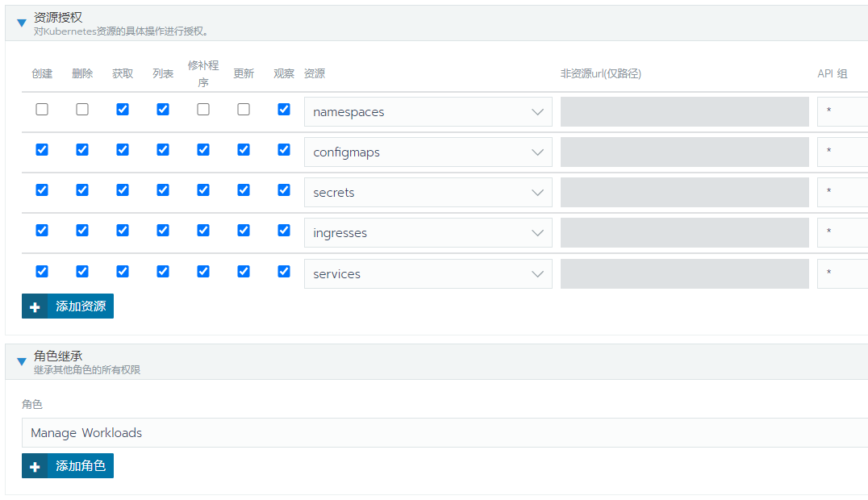868x500 pixels.
Task: Uncheck 更新 for the ingresses row
Action: [x=244, y=231]
